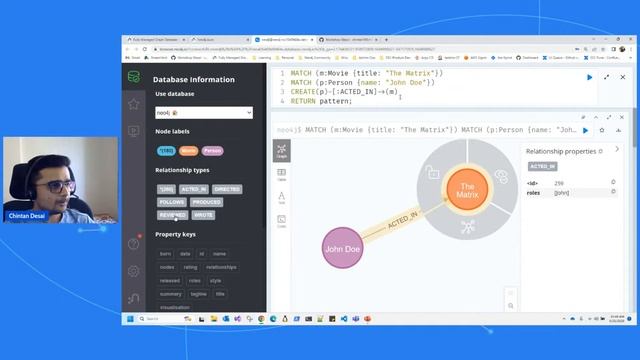The height and width of the screenshot is (360, 640).
Task: Select the ACTED_IN relationship edge in the graph
Action: pyautogui.click(x=402, y=221)
